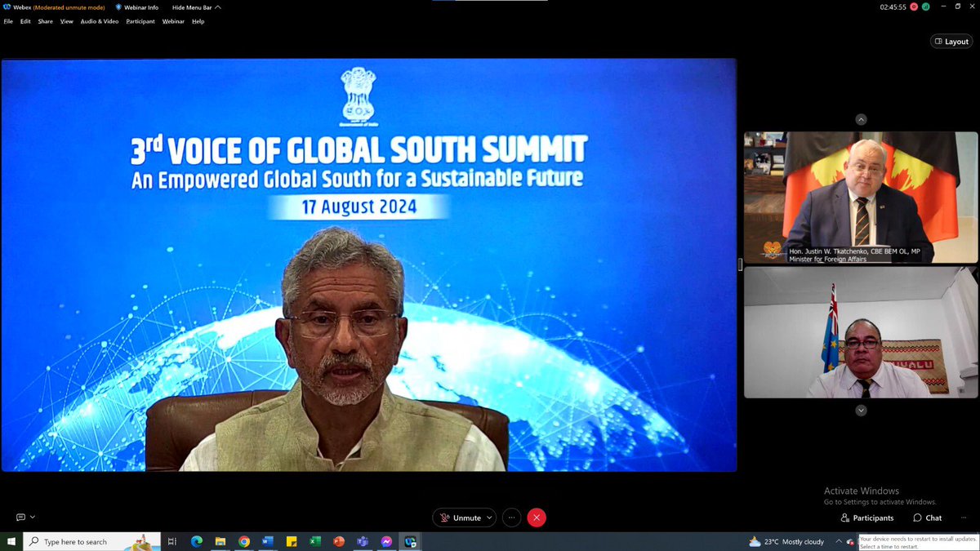
Task: Open Microsoft Word from the taskbar
Action: [267, 541]
